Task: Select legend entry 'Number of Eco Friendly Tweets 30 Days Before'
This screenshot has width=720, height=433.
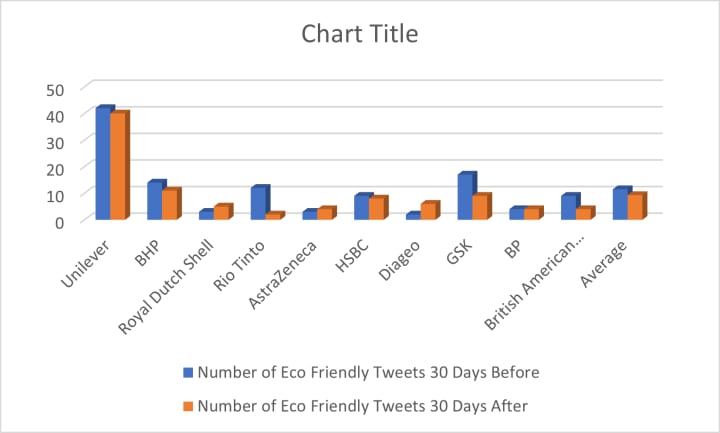Action: (361, 372)
